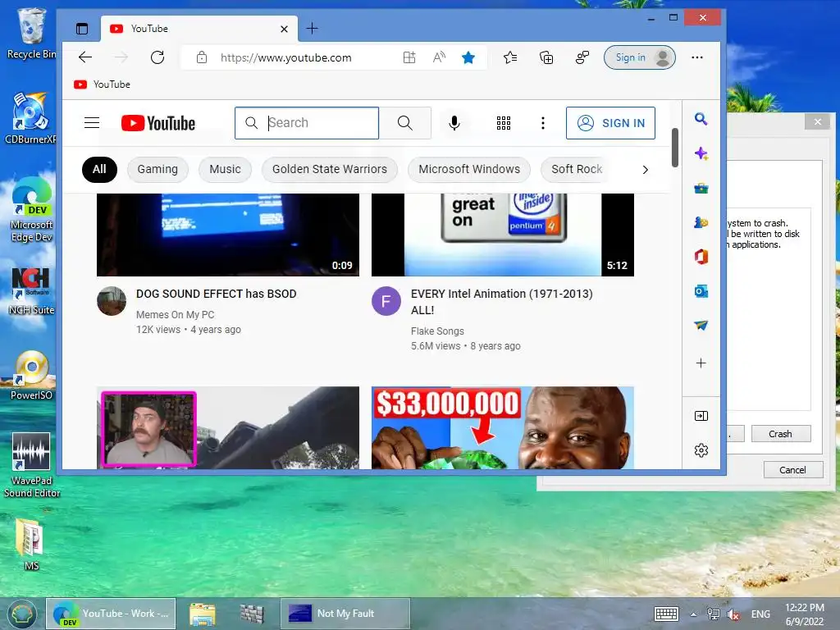Select the All category chip

tap(99, 169)
